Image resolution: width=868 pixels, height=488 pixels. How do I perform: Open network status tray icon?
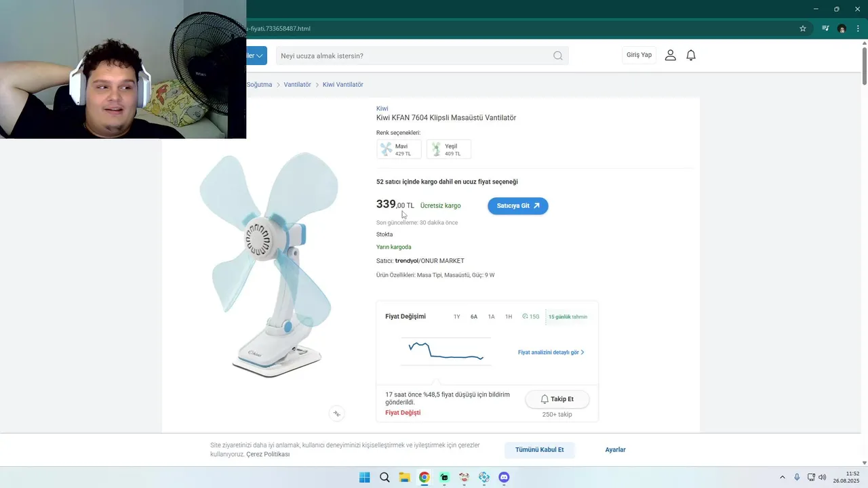point(811,477)
